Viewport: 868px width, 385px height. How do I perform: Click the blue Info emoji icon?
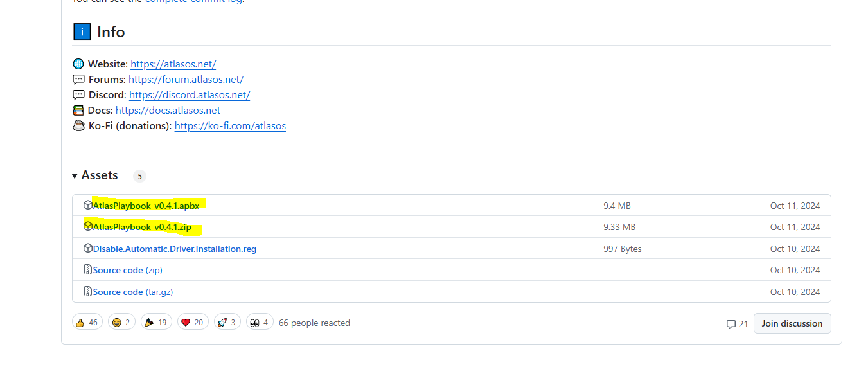pos(82,31)
